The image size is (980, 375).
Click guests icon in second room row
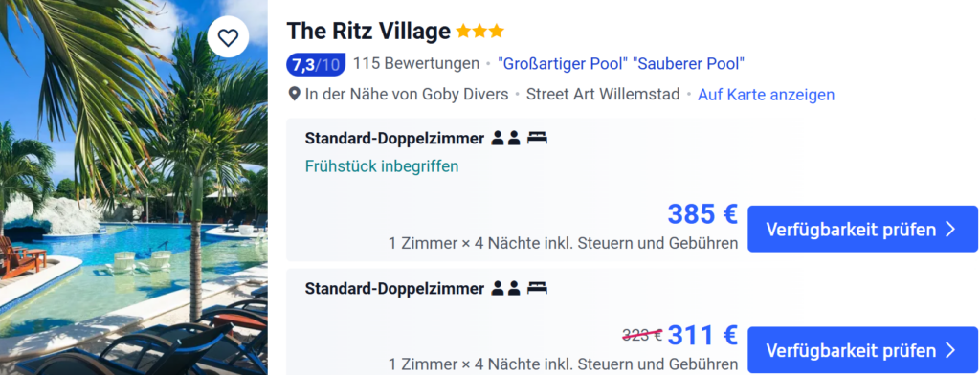pyautogui.click(x=505, y=289)
